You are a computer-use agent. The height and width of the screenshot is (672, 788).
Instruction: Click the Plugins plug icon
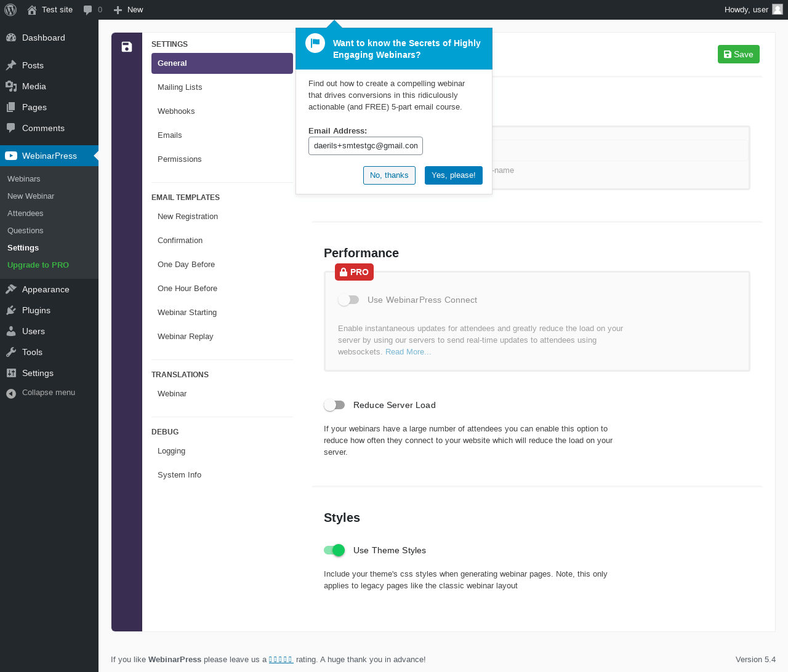point(11,310)
